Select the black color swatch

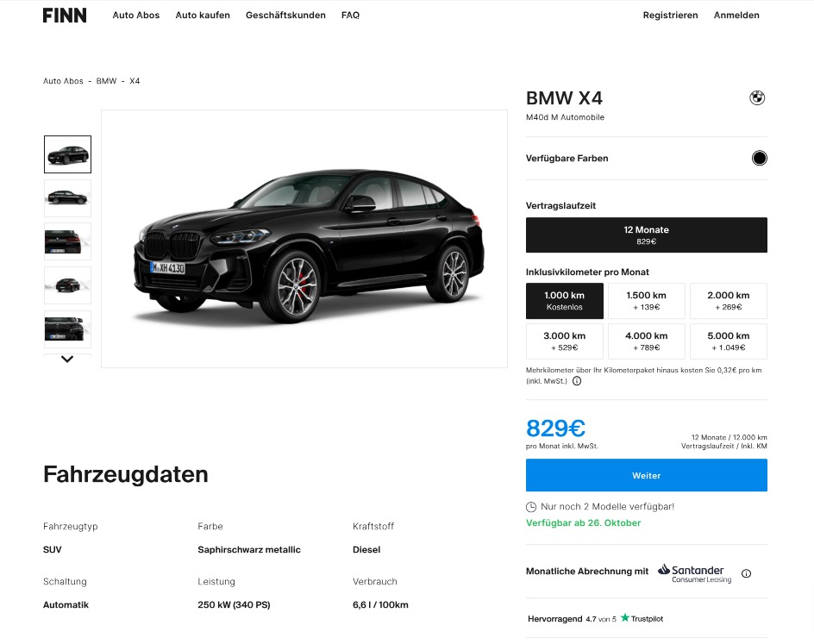[759, 158]
